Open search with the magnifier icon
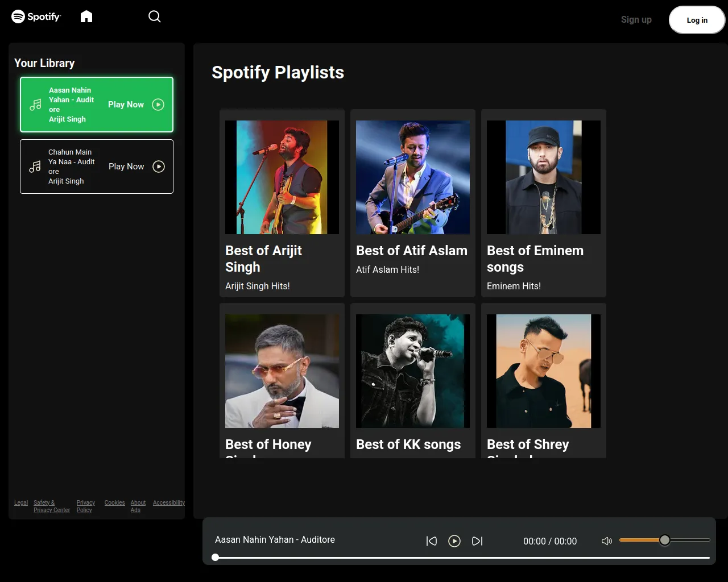728x582 pixels. click(x=155, y=16)
